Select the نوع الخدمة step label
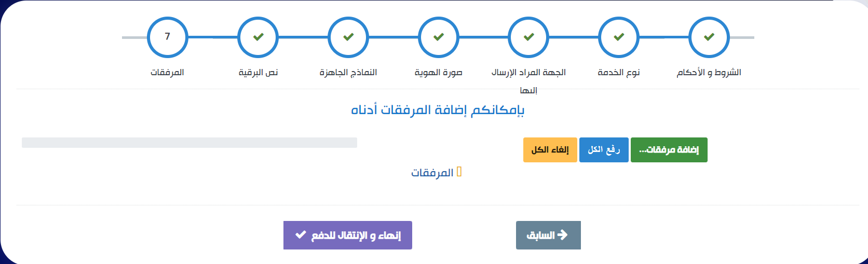Viewport: 868px width, 264px height. tap(618, 73)
